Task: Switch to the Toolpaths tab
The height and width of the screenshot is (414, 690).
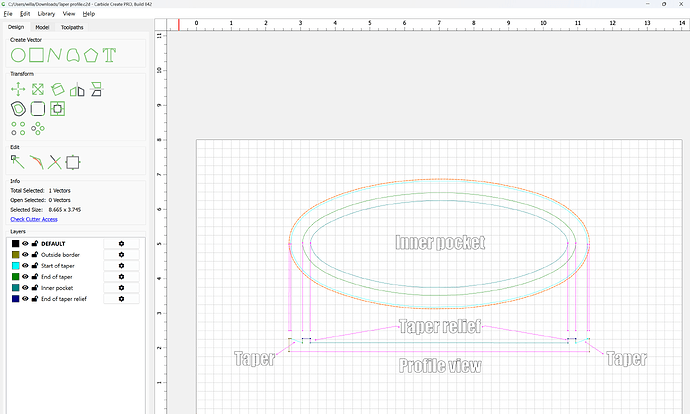Action: coord(73,27)
